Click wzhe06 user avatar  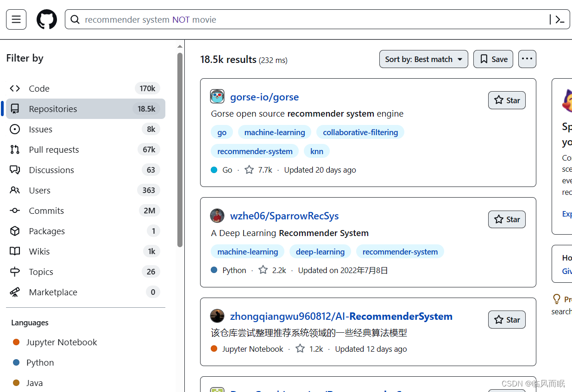217,216
